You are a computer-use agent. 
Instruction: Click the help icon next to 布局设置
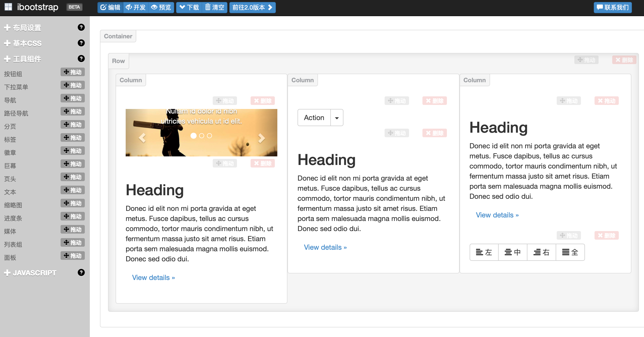click(x=81, y=27)
